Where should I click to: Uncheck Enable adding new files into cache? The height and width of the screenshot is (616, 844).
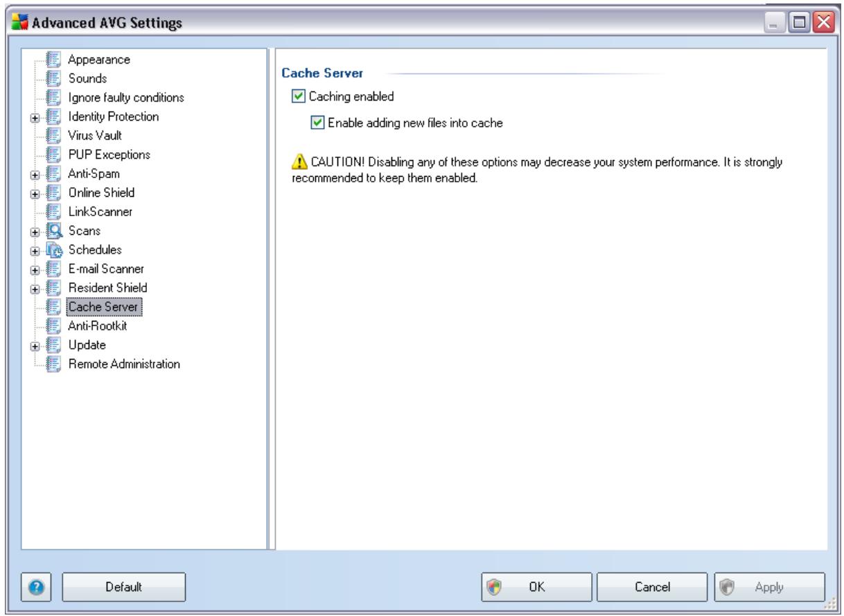318,123
